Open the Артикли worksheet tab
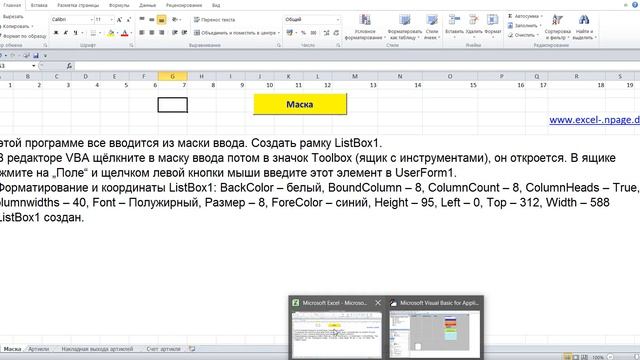The image size is (640, 360). click(38, 349)
